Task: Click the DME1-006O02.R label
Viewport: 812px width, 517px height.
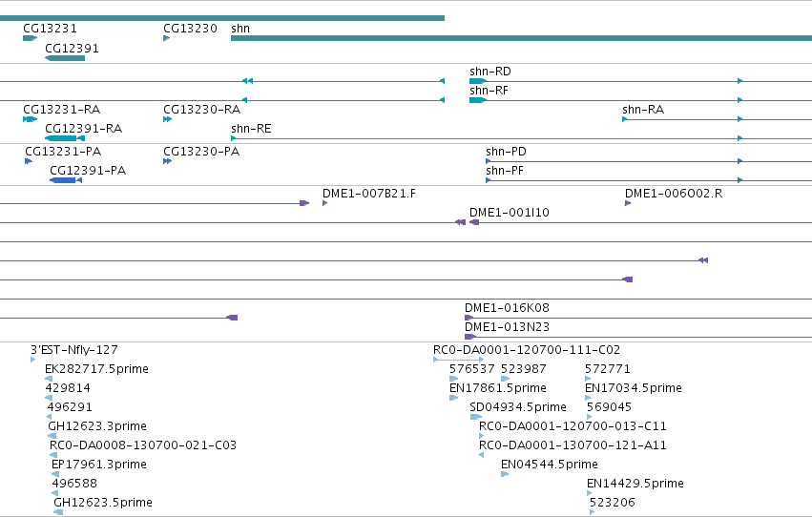Action: [x=674, y=194]
